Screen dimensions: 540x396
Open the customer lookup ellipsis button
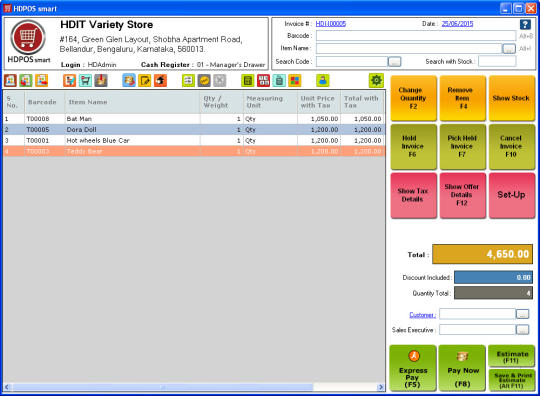pyautogui.click(x=522, y=314)
